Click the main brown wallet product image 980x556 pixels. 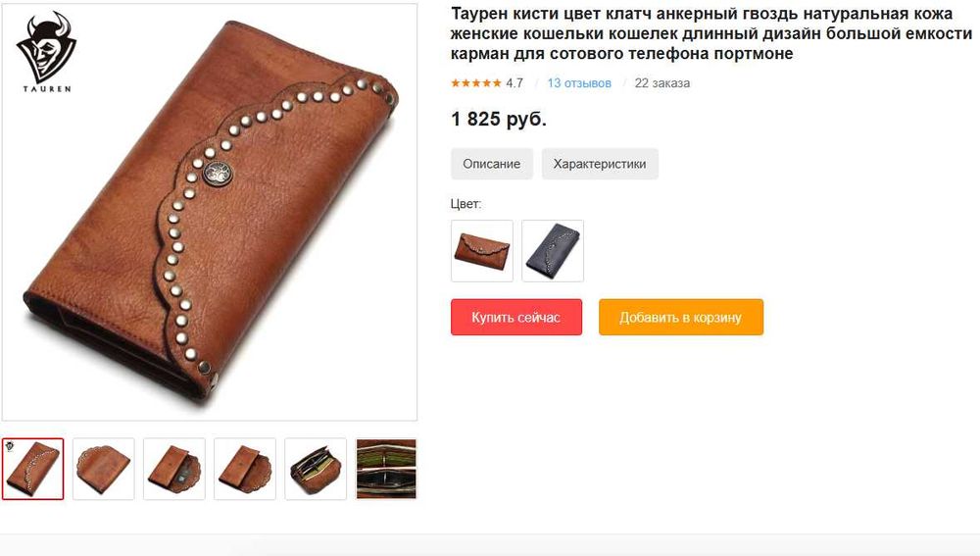tap(210, 212)
